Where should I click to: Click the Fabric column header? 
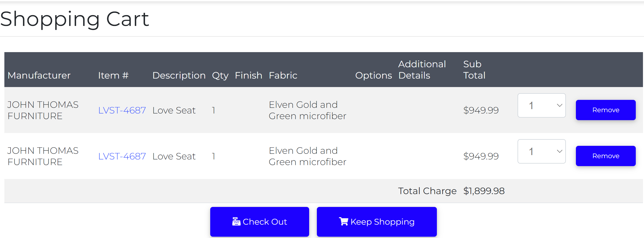point(283,75)
